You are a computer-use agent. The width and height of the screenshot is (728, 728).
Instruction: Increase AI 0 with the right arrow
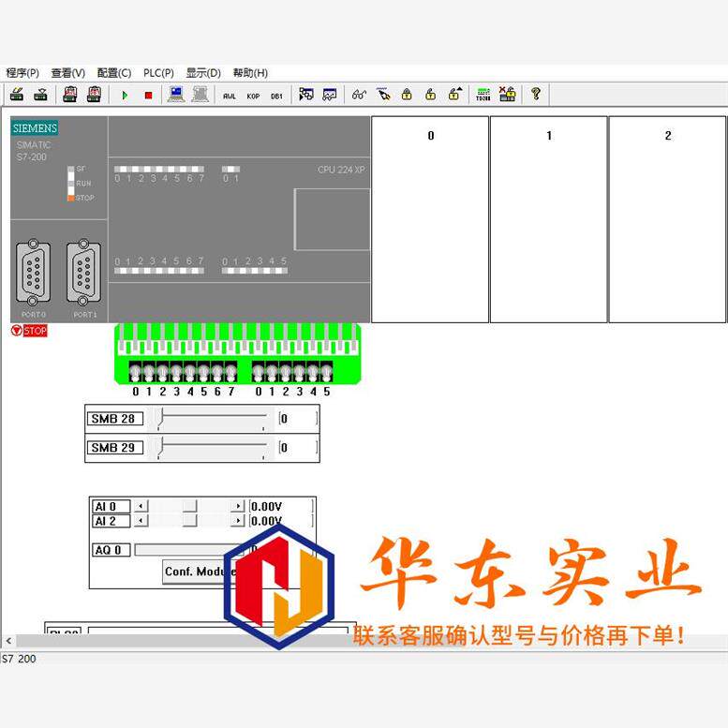[x=238, y=506]
